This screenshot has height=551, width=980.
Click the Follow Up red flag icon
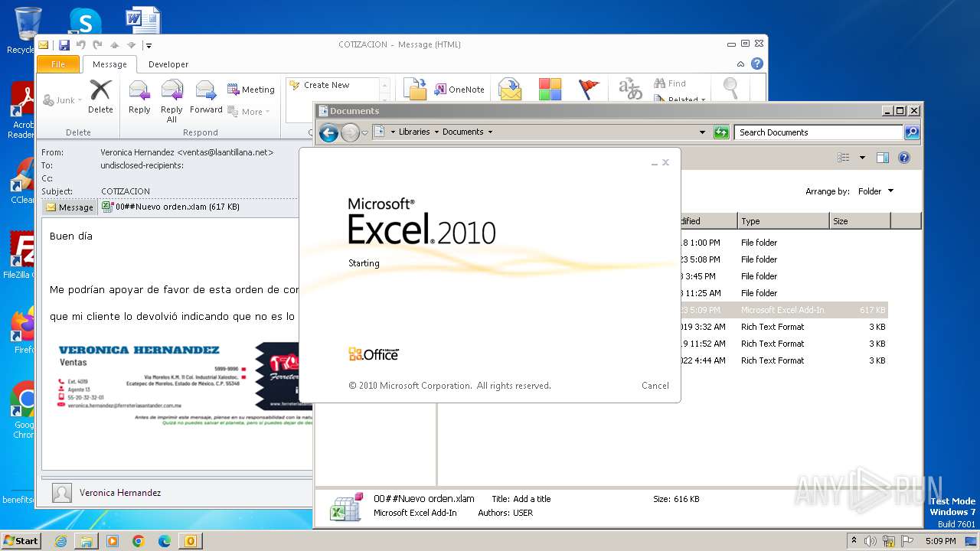point(589,89)
